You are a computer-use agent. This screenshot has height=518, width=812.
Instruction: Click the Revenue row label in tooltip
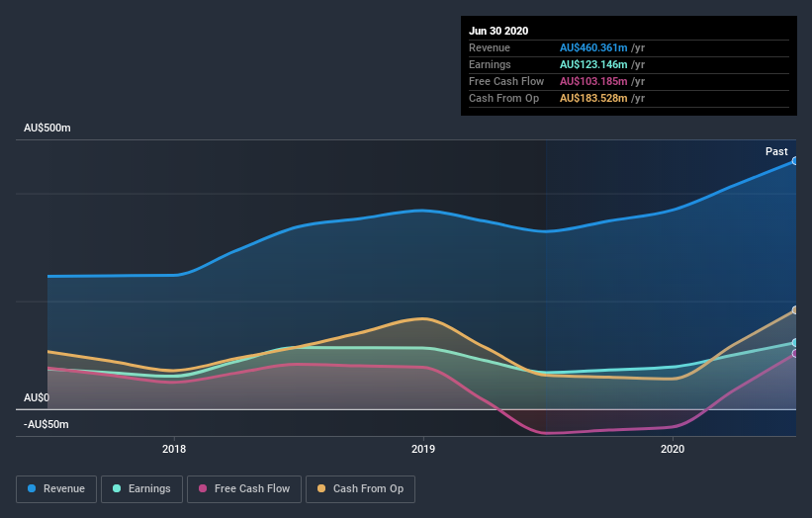click(x=490, y=47)
